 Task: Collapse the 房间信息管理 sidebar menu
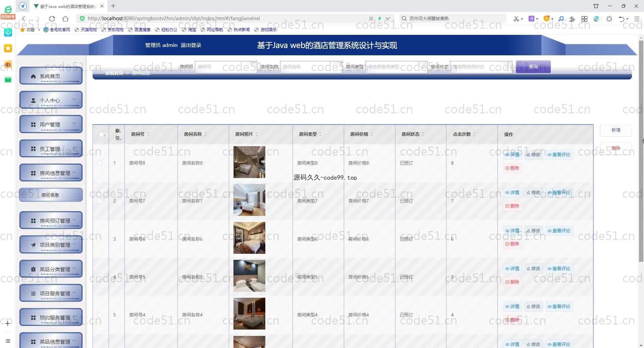pos(51,173)
